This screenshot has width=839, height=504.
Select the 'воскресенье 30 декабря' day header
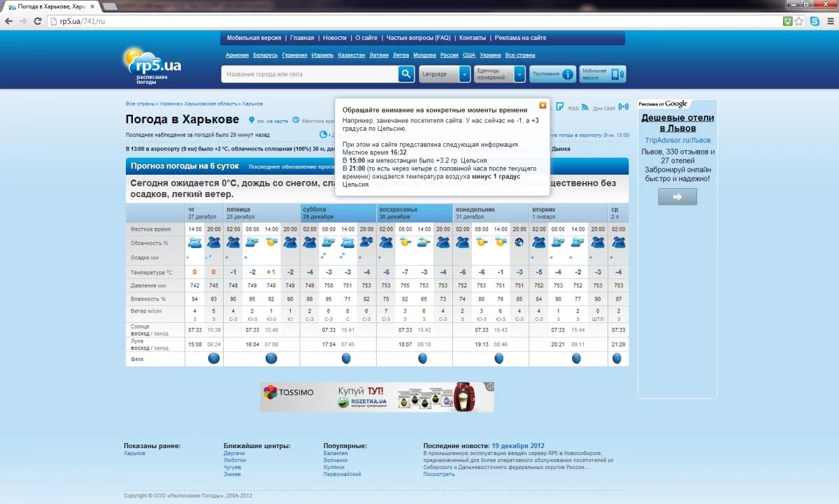pos(415,213)
